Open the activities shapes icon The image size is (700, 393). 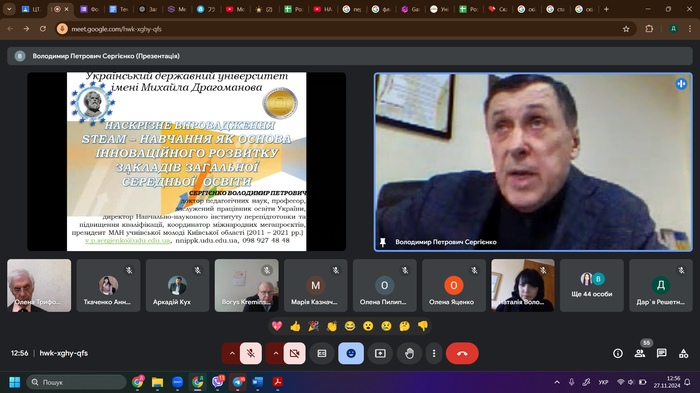(683, 353)
